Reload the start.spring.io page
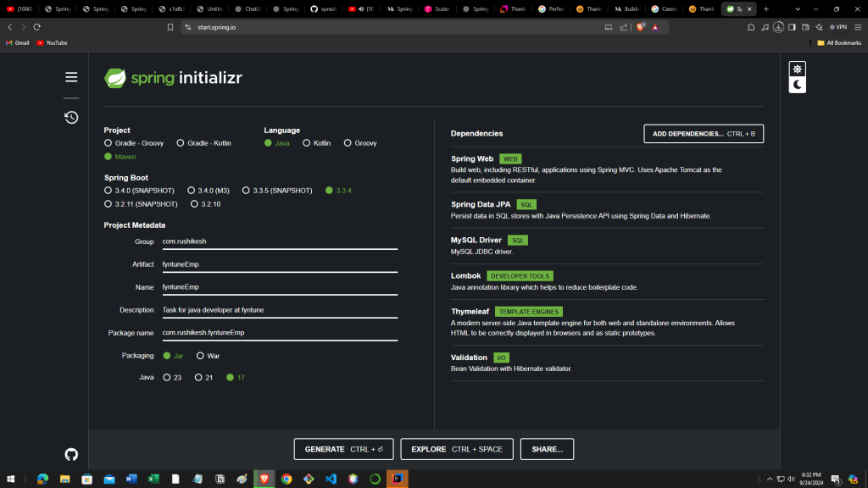 click(x=37, y=27)
